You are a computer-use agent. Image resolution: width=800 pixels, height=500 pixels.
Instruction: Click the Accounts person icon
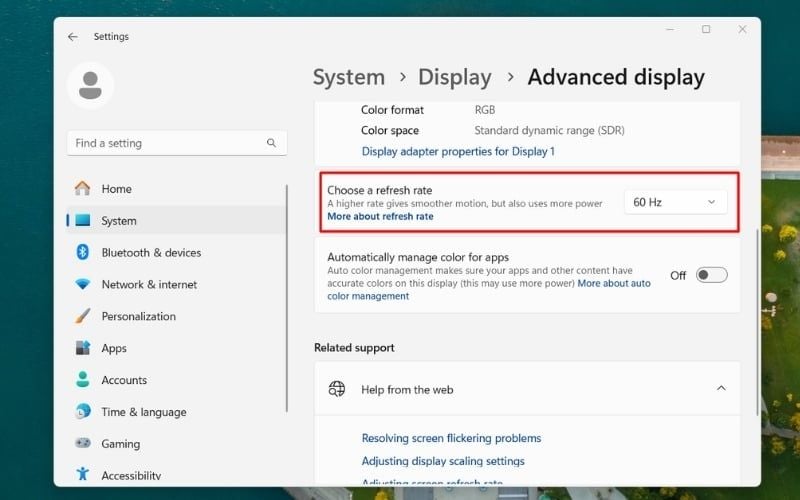[83, 380]
